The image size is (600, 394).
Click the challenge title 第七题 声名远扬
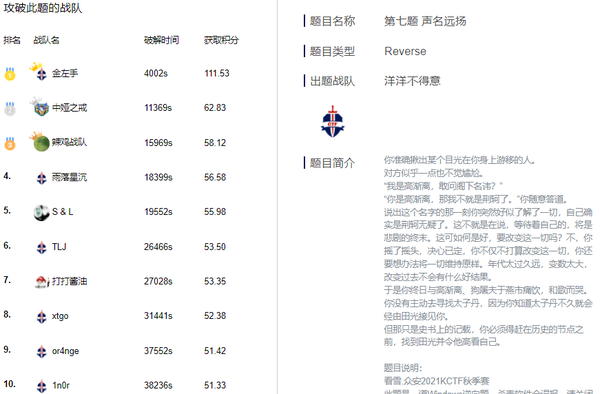click(425, 21)
